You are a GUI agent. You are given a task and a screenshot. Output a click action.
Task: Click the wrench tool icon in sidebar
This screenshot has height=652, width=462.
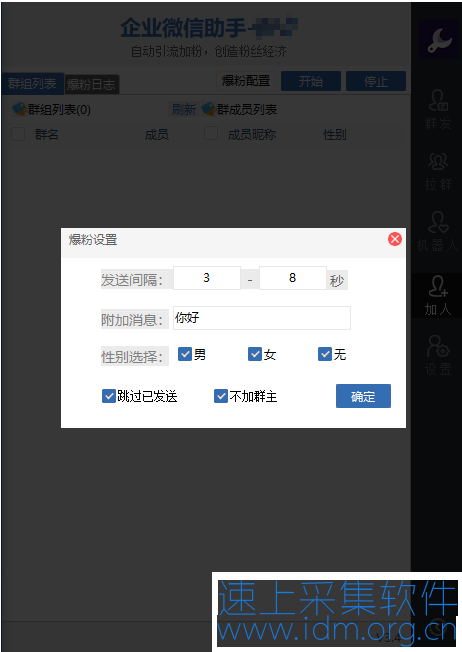(439, 40)
